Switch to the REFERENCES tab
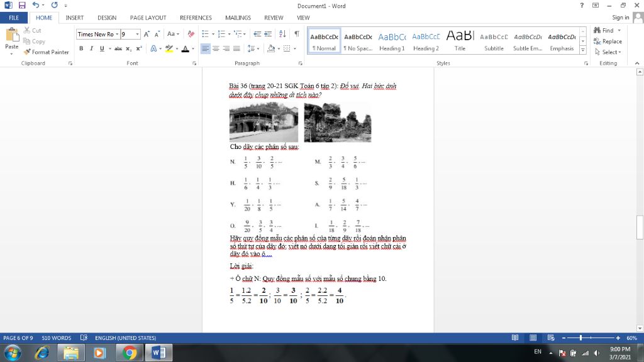Image resolution: width=644 pixels, height=362 pixels. (196, 18)
